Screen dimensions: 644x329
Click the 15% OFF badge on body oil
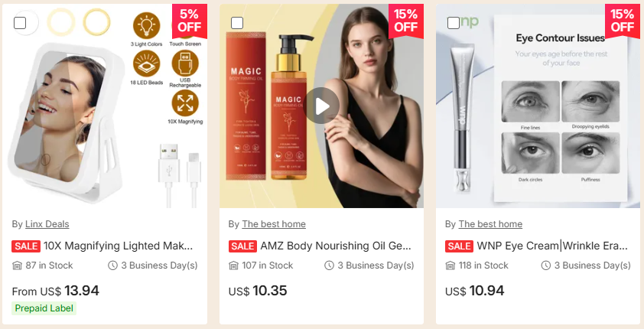click(406, 21)
